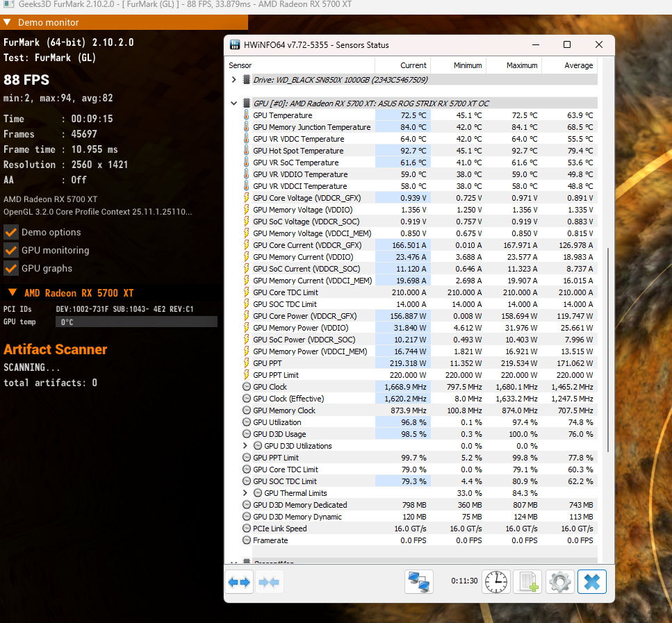Click the Average column header
672x623 pixels.
point(570,65)
